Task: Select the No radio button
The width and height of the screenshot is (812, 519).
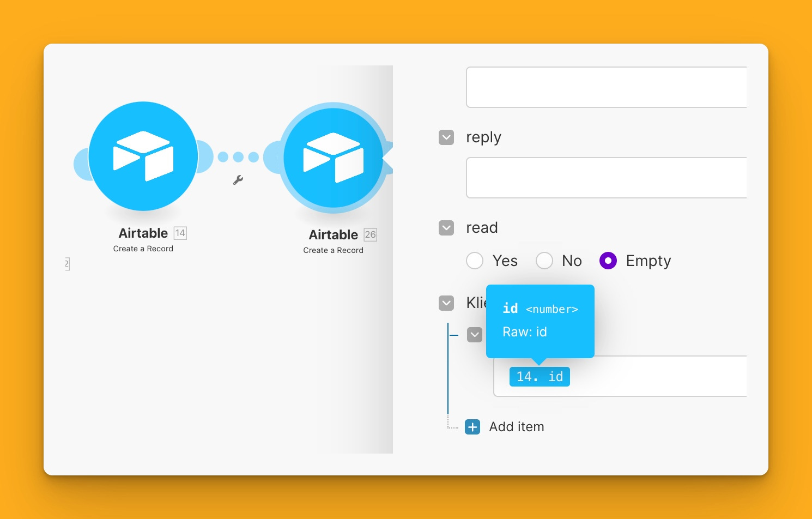Action: coord(544,261)
